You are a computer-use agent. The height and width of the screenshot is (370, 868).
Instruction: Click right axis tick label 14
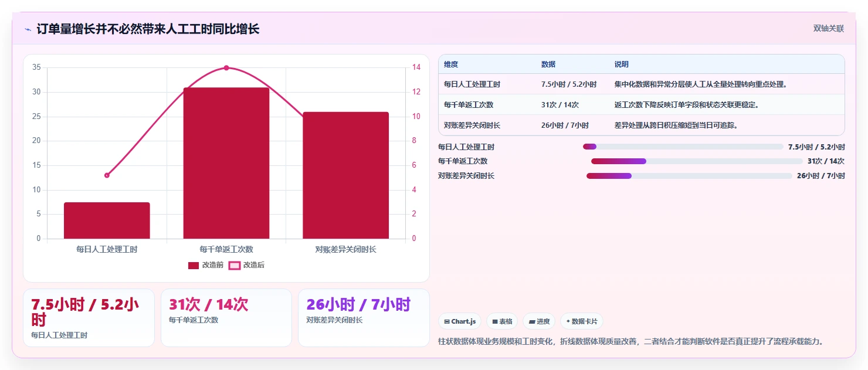tap(416, 67)
